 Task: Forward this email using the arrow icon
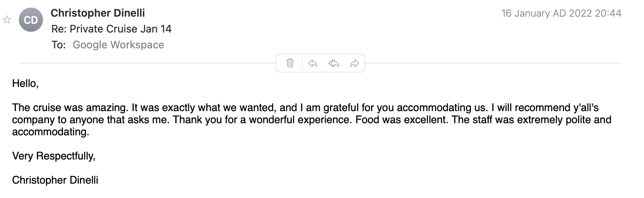tap(354, 63)
